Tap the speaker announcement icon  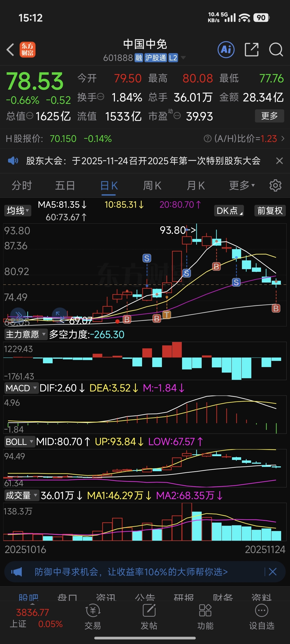click(13, 161)
